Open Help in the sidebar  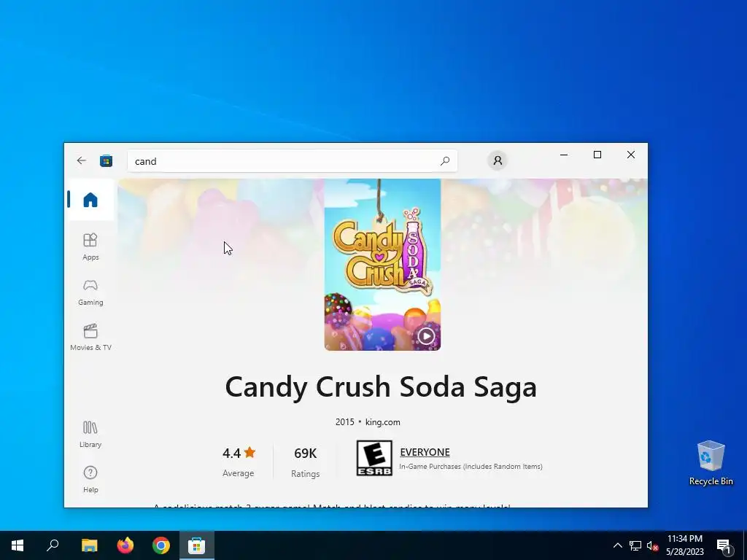90,480
